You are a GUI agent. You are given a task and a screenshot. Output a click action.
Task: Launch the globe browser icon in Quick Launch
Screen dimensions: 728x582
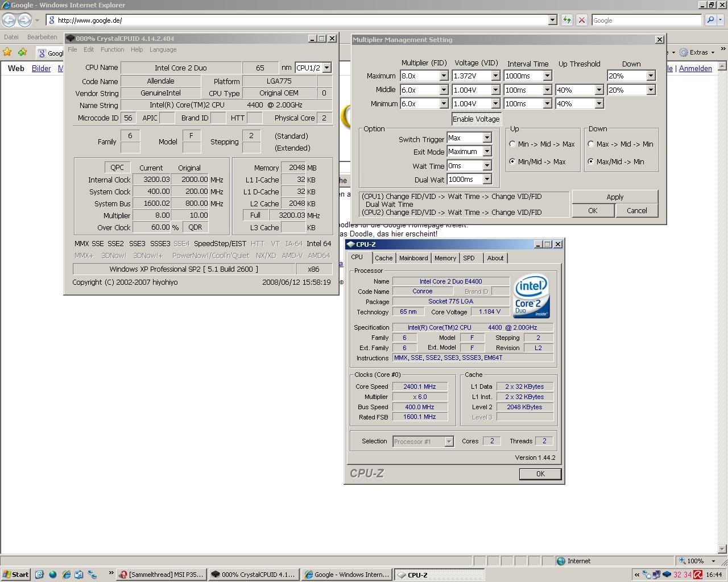[x=53, y=575]
